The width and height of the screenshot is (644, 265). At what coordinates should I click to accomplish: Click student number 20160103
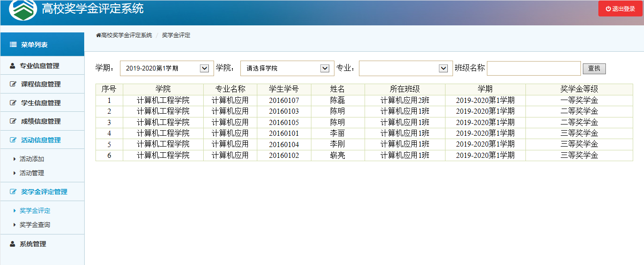284,111
